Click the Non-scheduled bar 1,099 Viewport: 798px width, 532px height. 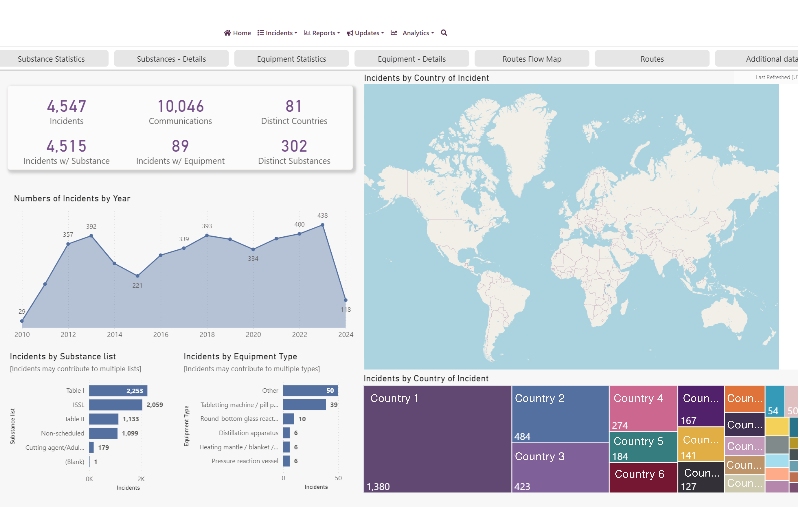[x=103, y=433]
